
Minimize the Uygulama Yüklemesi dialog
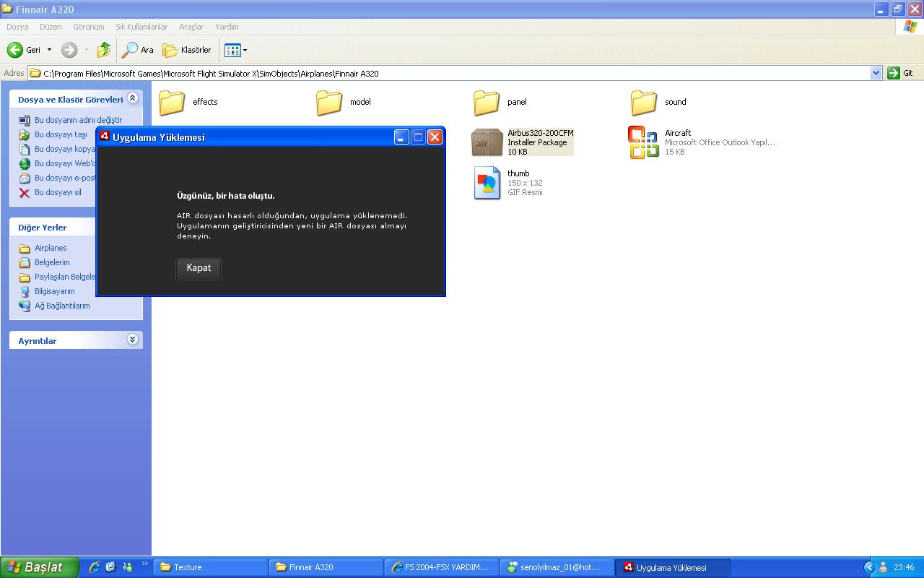pos(401,137)
